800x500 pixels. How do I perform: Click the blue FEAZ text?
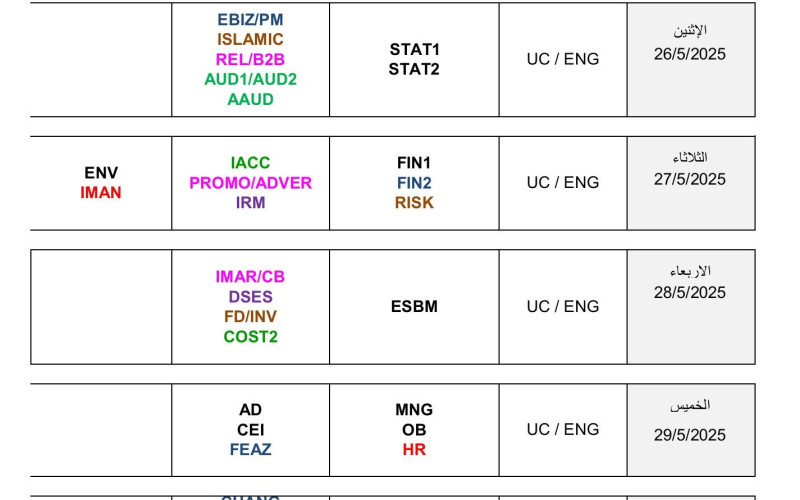click(x=250, y=450)
